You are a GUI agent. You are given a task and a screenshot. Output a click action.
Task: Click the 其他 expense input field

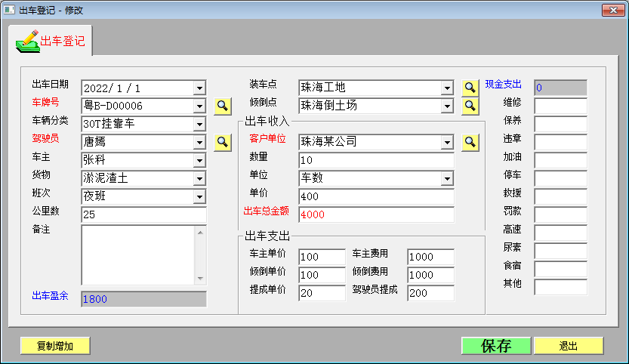[x=560, y=287]
